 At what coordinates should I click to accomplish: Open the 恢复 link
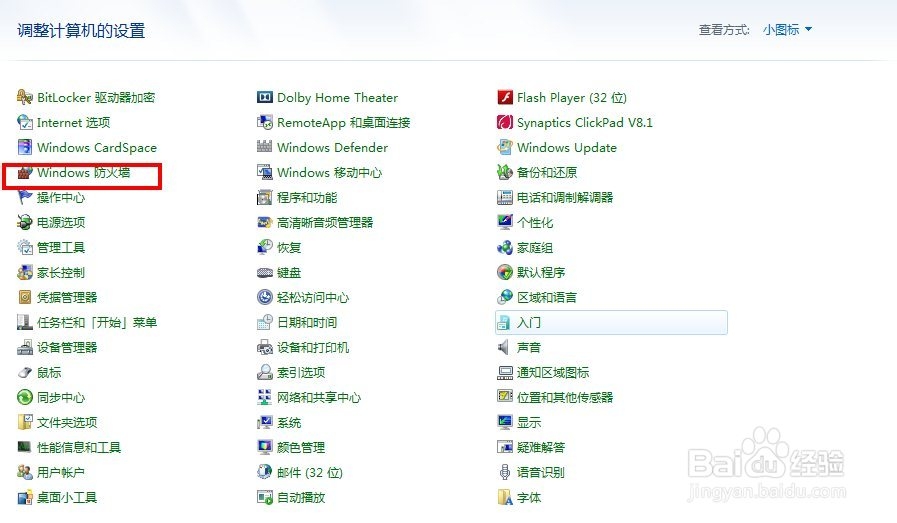pos(289,247)
